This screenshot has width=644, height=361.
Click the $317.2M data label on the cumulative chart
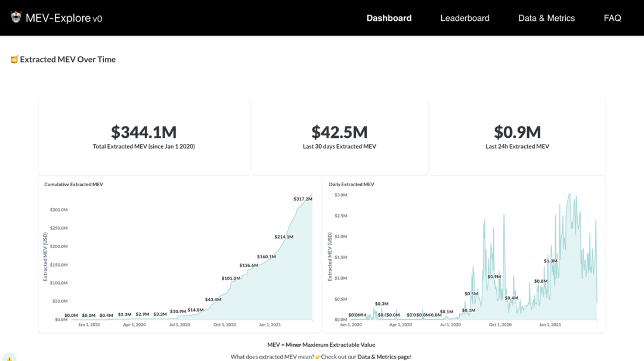[302, 199]
